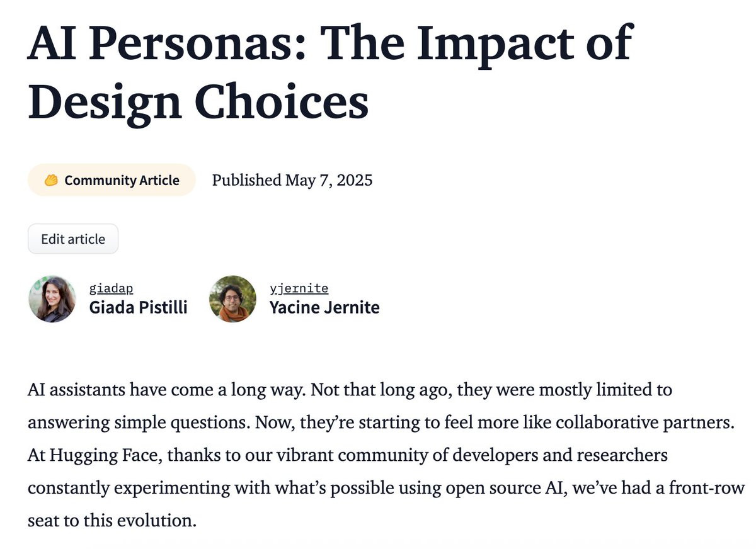Click the hugging hands emoji icon
The width and height of the screenshot is (756, 549).
click(52, 181)
